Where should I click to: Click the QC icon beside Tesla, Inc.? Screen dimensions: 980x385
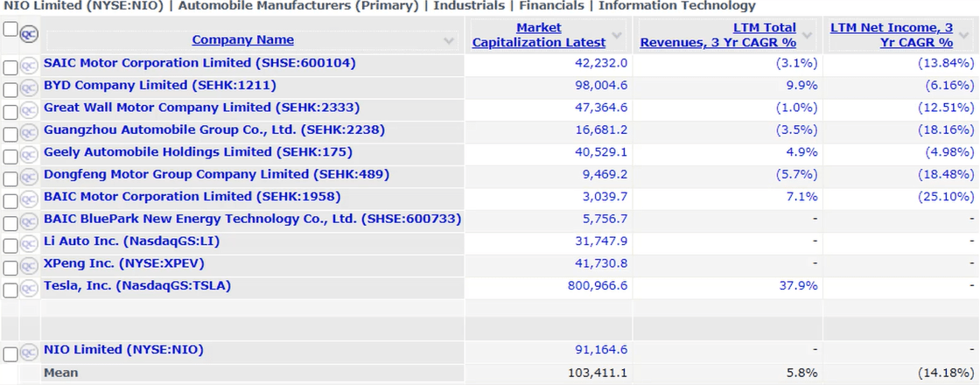point(29,289)
